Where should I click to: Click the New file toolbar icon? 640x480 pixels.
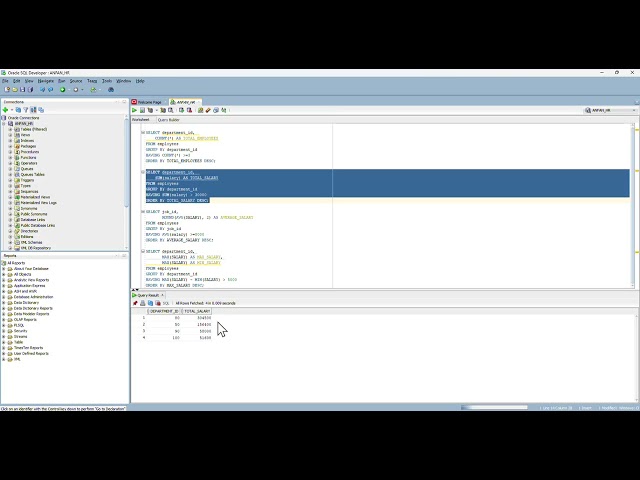[7, 89]
